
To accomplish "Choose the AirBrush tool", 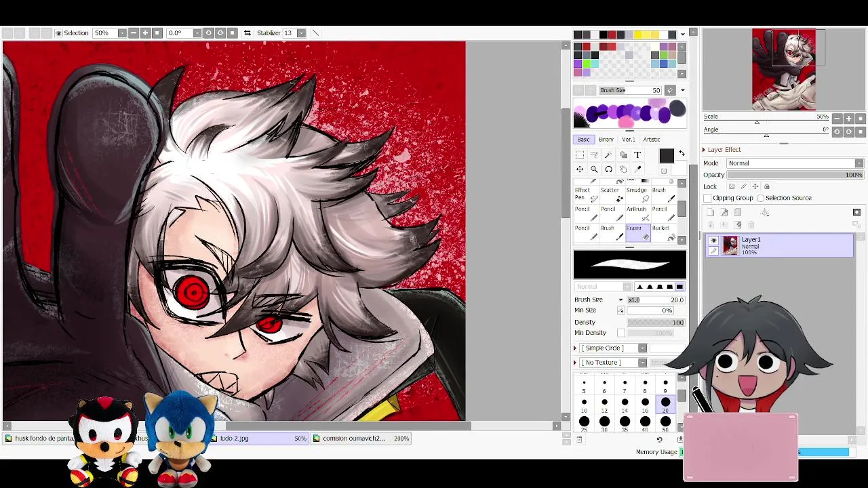I will (x=638, y=213).
